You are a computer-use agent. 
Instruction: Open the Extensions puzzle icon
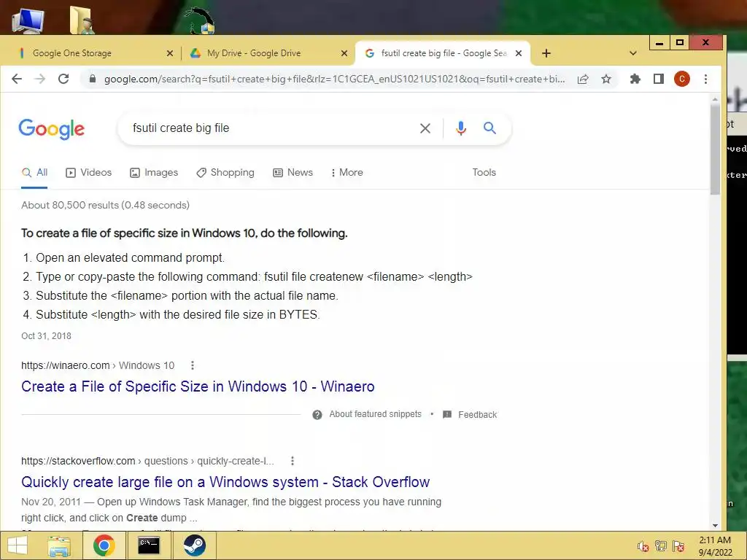[635, 79]
